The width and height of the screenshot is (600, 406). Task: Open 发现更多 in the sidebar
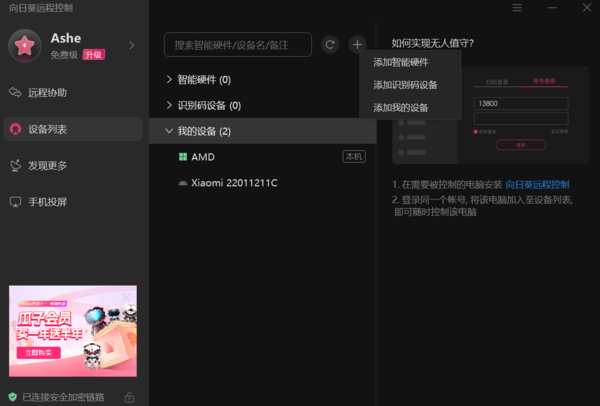coord(73,165)
